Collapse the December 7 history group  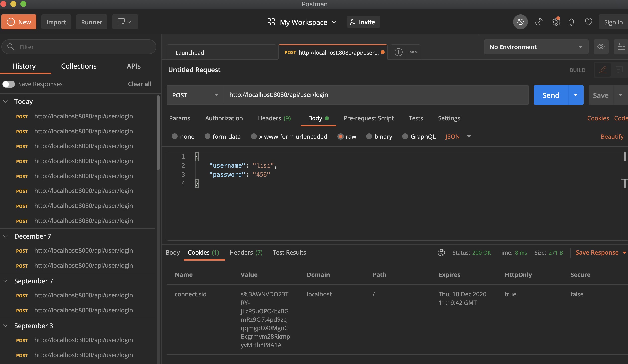[x=5, y=236]
